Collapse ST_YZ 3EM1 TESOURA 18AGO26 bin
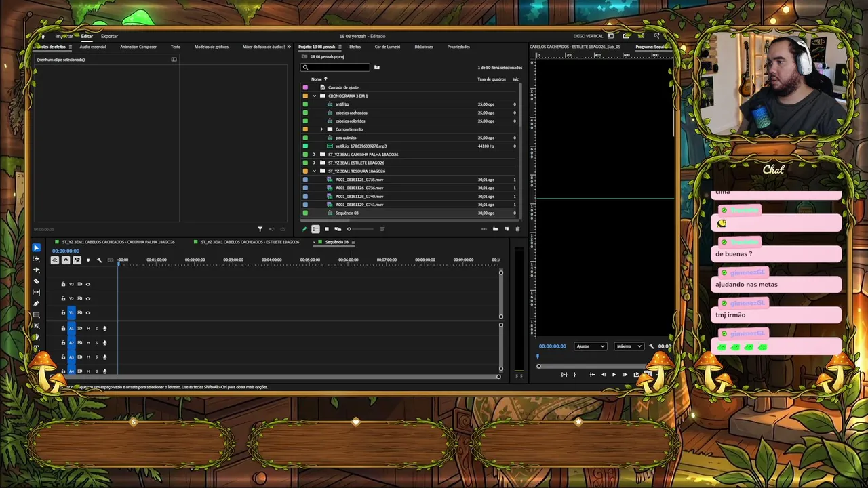The width and height of the screenshot is (868, 488). click(314, 171)
